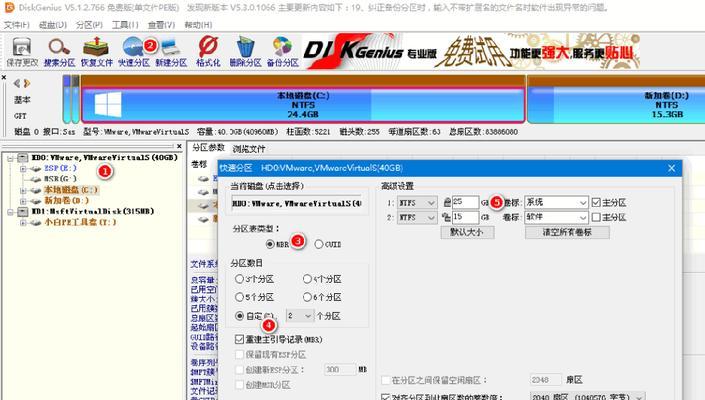This screenshot has width=705, height=400.
Task: Close the left disk tree panel
Action: tap(179, 146)
